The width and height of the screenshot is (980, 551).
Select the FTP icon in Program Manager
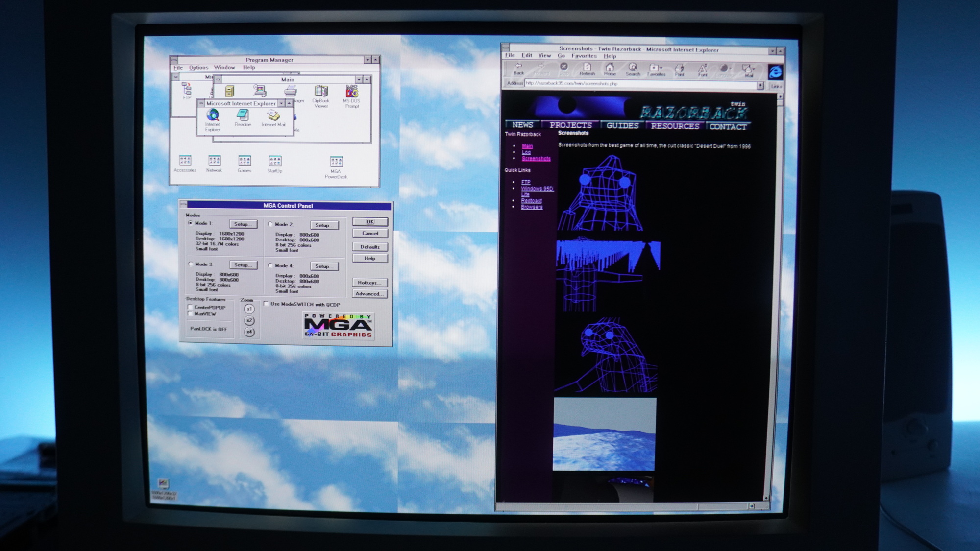click(x=187, y=91)
